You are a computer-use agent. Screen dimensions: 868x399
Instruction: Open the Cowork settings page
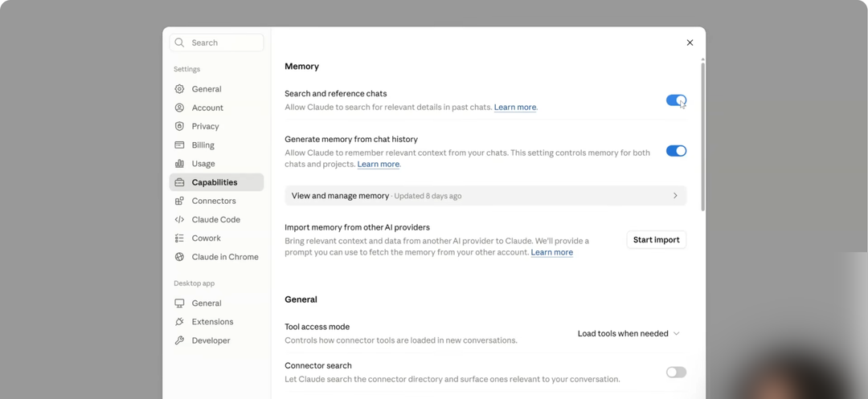(216, 238)
